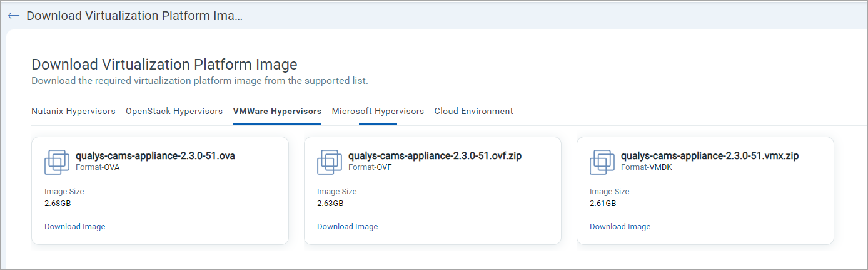The width and height of the screenshot is (868, 270).
Task: Download Image for the .ovf.zip file
Action: tap(347, 227)
